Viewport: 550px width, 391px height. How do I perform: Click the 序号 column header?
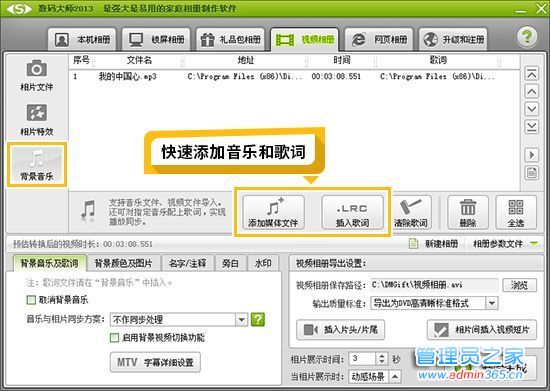click(x=81, y=60)
